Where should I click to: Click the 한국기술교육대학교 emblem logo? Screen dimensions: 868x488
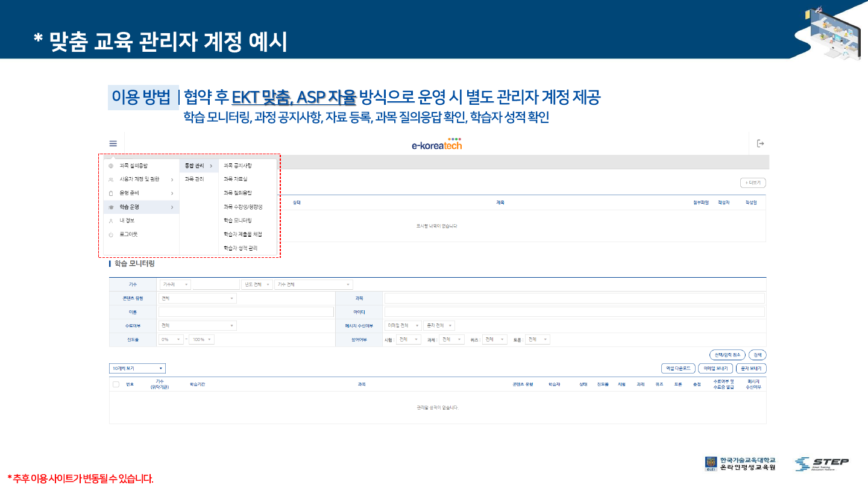710,463
